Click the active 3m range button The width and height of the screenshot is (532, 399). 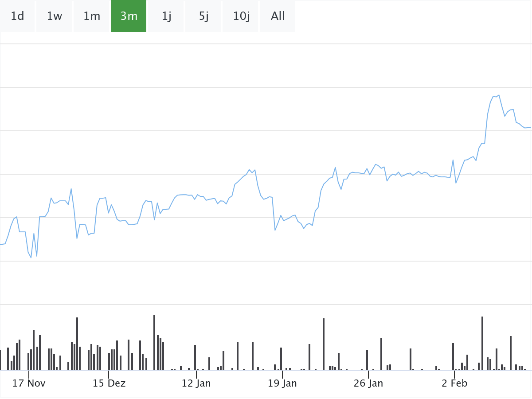pos(129,16)
